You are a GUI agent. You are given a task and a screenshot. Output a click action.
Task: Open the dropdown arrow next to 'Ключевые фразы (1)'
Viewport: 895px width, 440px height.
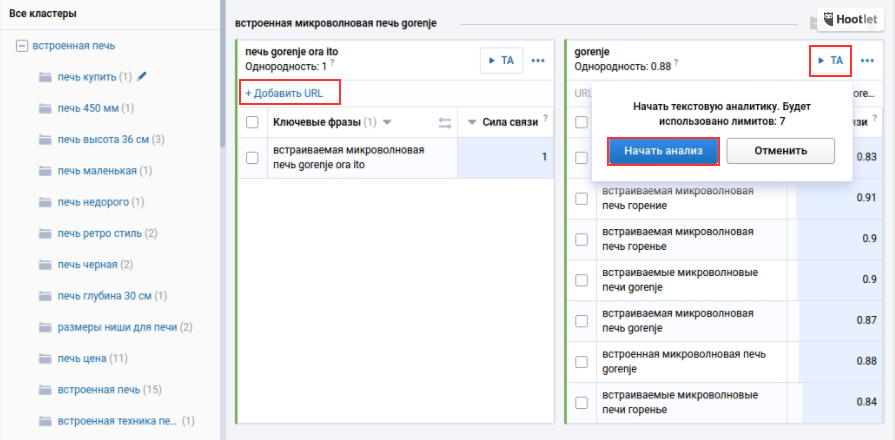click(386, 122)
